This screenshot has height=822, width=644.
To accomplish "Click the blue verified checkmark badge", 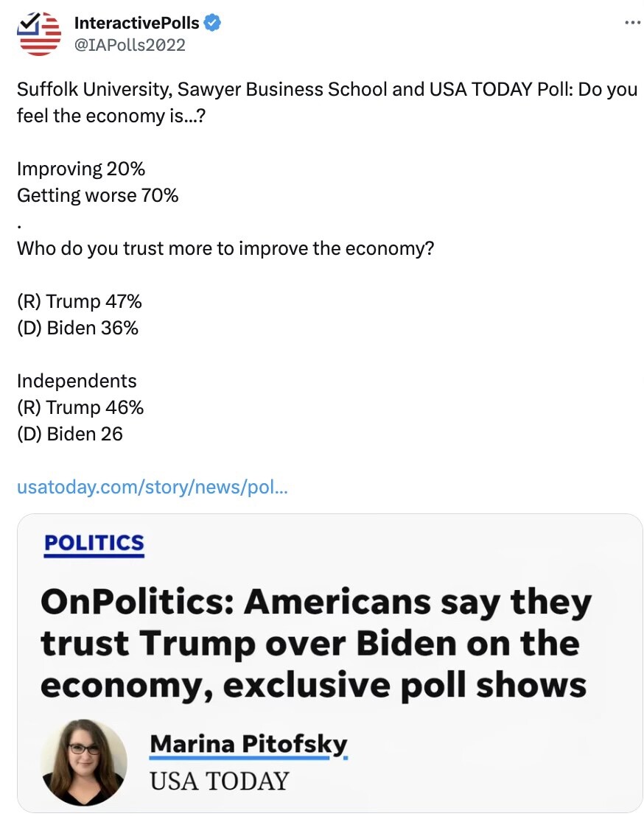I will point(212,23).
